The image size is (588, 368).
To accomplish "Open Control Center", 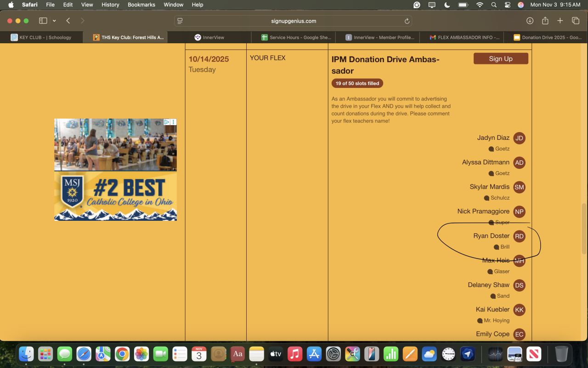I will (x=507, y=5).
